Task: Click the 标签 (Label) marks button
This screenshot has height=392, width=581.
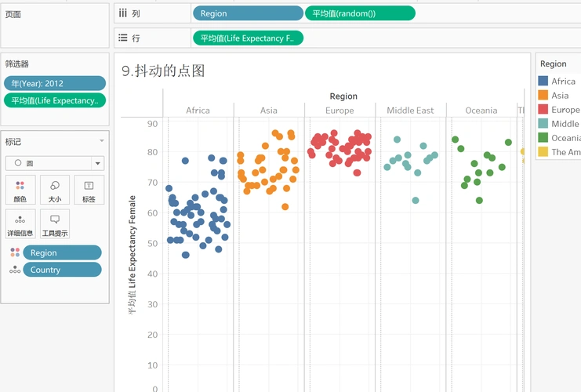Action: pyautogui.click(x=89, y=190)
